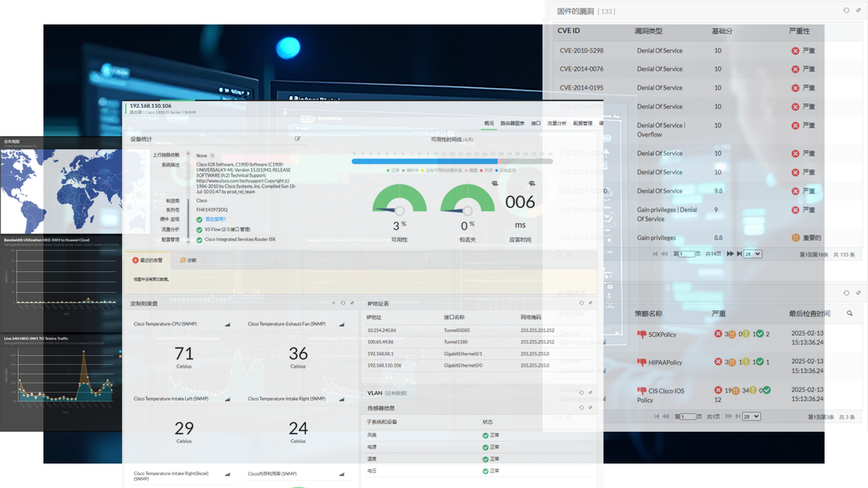Click CVE-2010-5298 entry
Screen dimensions: 868x488
pos(581,51)
